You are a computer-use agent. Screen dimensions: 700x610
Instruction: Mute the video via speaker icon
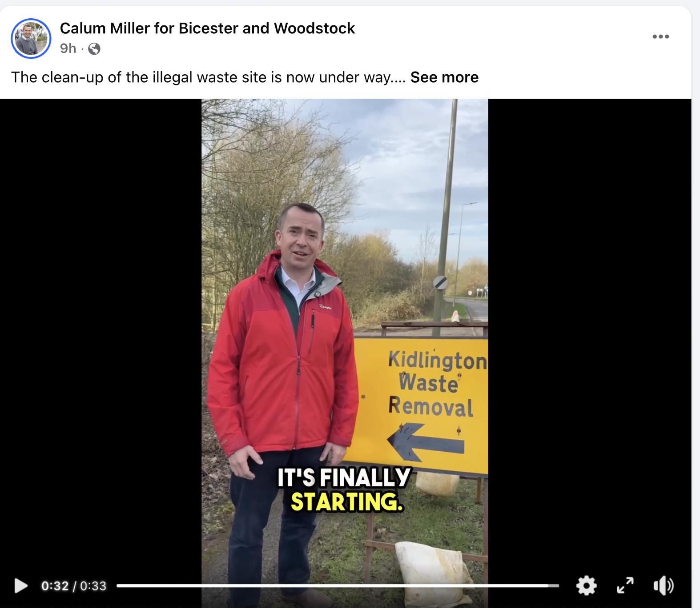[664, 586]
